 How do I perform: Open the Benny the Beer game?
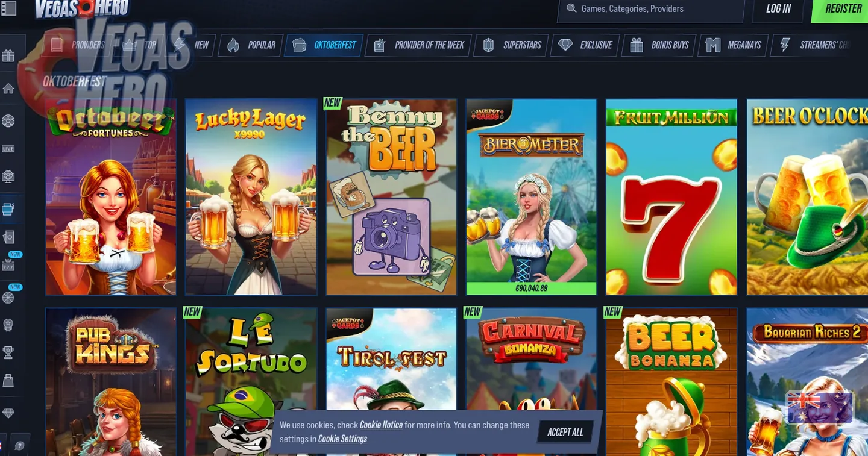pyautogui.click(x=391, y=197)
